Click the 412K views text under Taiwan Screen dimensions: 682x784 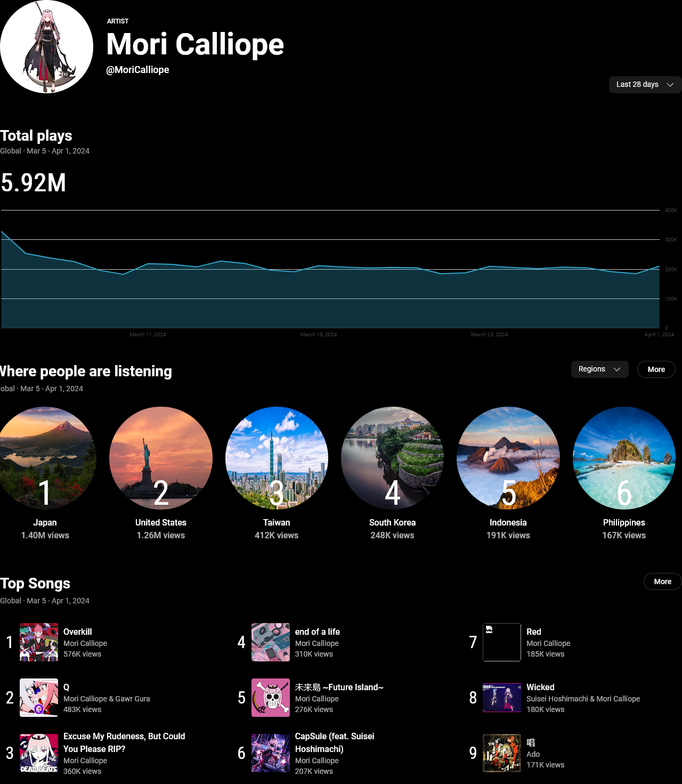(277, 535)
